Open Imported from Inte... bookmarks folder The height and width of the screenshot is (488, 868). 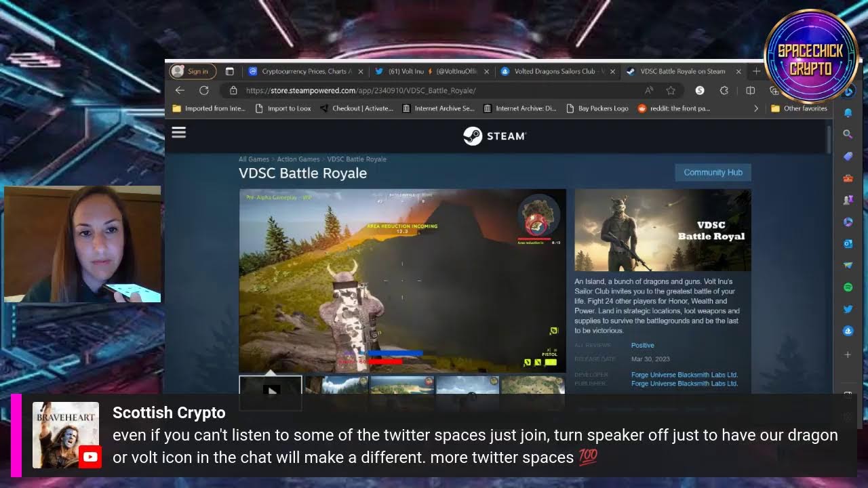point(209,108)
